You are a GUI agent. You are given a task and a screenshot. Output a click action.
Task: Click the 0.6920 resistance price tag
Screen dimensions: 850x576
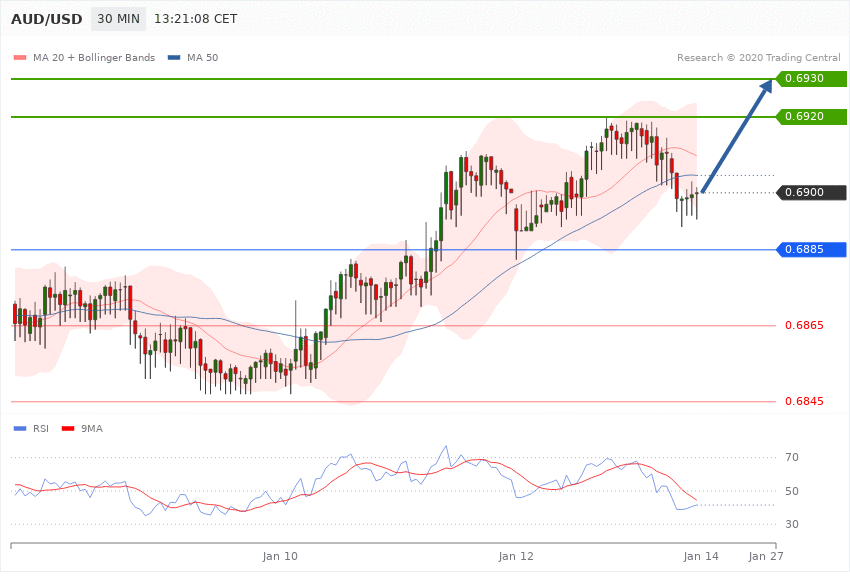812,117
